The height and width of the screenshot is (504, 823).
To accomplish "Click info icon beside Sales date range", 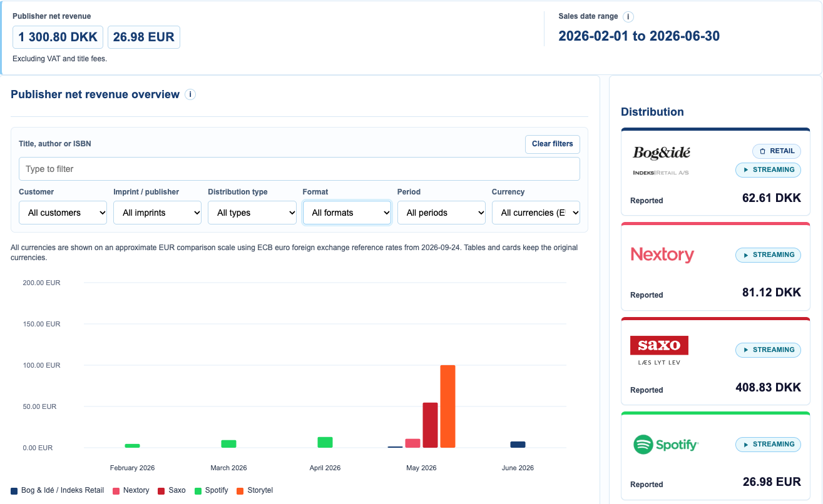I will coord(628,17).
